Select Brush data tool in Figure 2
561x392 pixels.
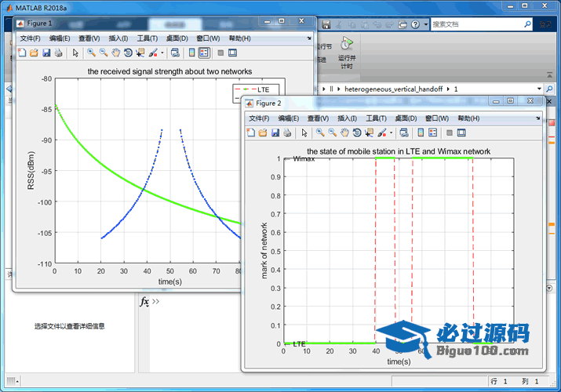click(x=382, y=133)
